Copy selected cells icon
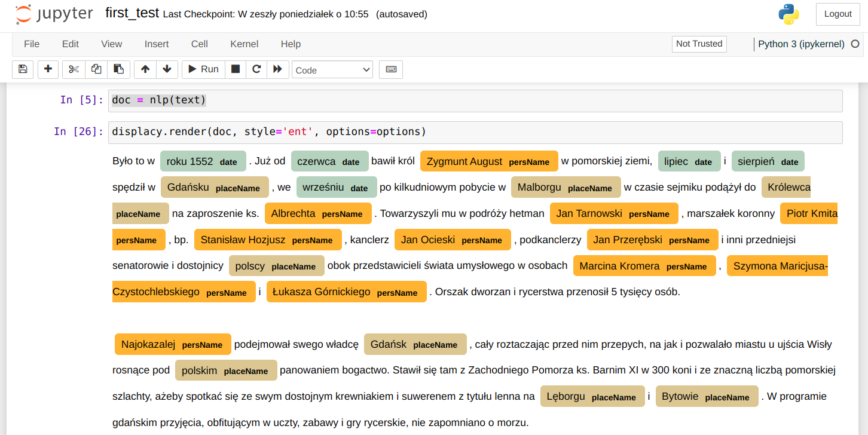Image resolution: width=868 pixels, height=435 pixels. click(96, 69)
